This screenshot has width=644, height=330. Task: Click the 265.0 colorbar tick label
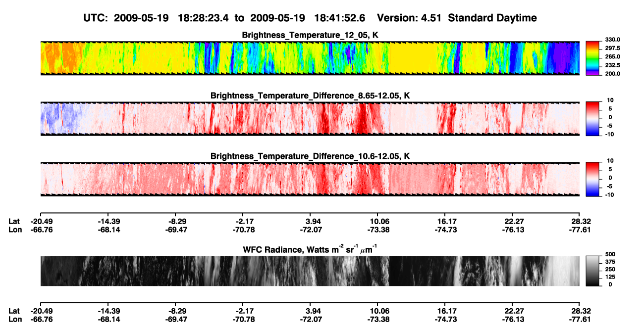(612, 57)
